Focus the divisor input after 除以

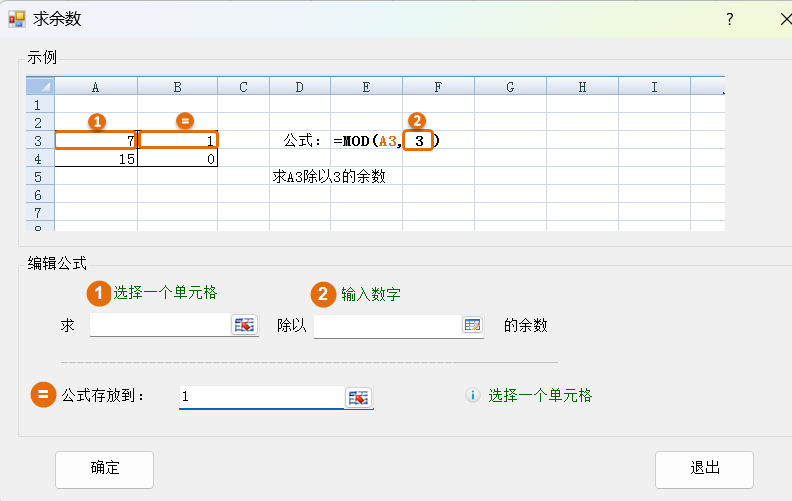[386, 326]
